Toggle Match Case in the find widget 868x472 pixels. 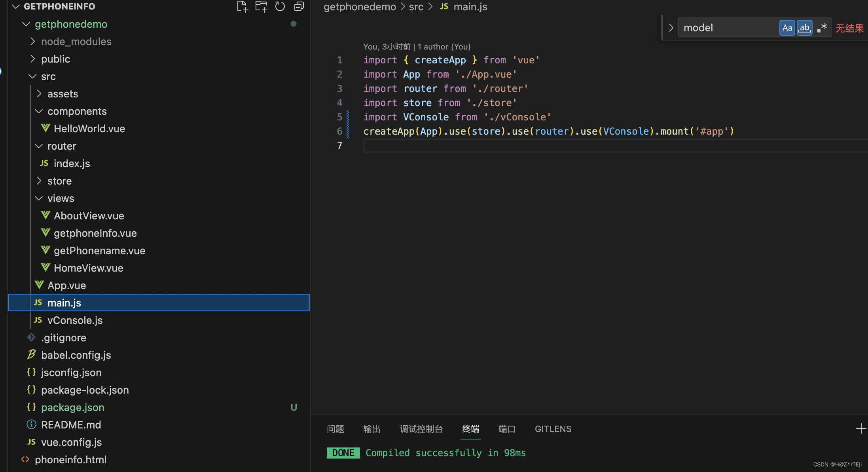point(787,28)
